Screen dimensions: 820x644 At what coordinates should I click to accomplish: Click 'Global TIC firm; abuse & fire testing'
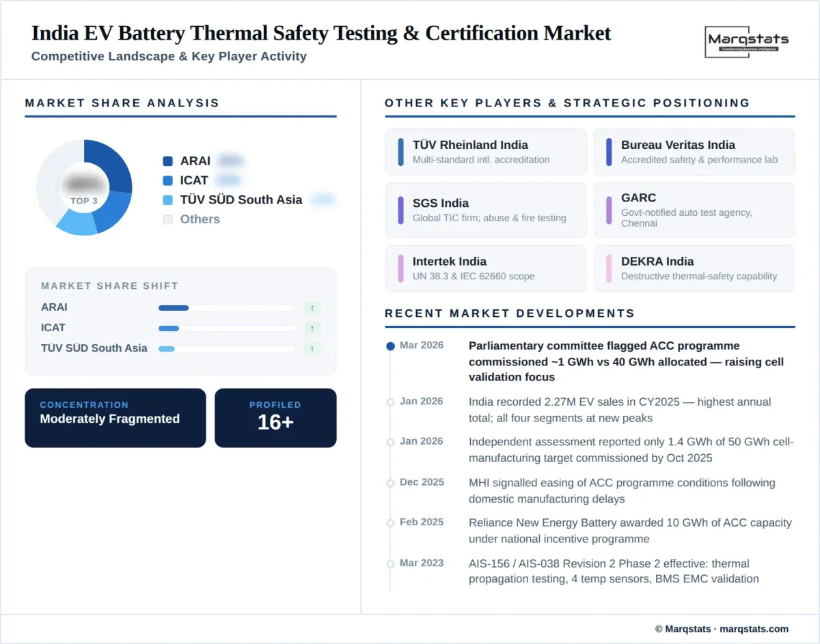[x=489, y=219]
